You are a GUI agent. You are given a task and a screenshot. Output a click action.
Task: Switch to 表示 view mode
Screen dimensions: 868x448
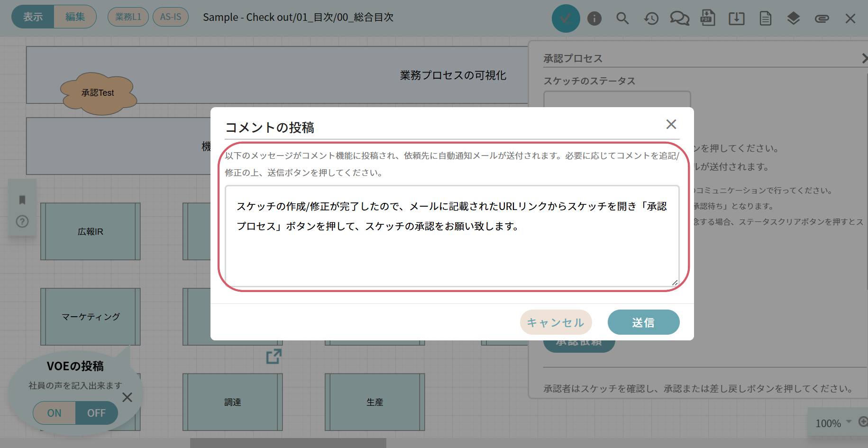tap(33, 17)
